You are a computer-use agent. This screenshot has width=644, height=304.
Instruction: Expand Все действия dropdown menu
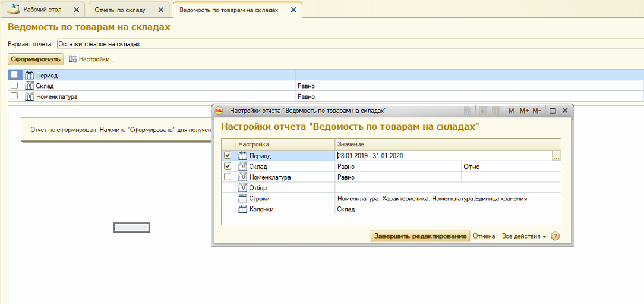[523, 237]
